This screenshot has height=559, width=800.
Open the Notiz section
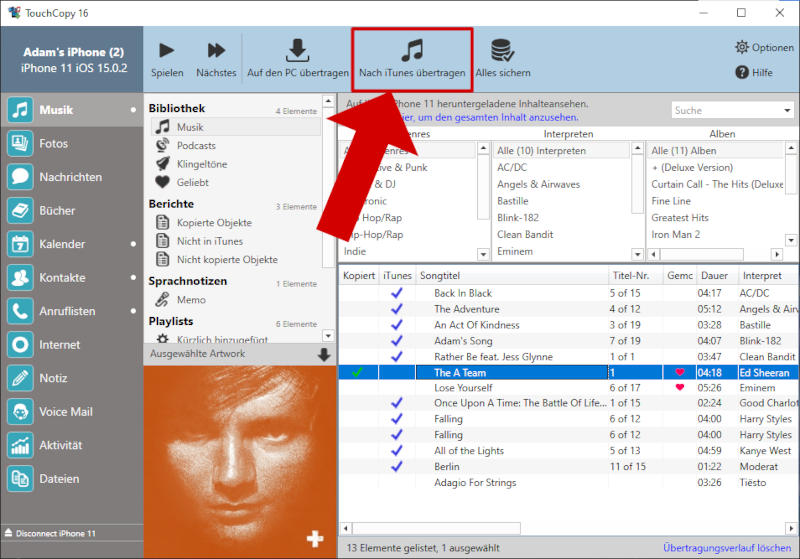coord(71,378)
